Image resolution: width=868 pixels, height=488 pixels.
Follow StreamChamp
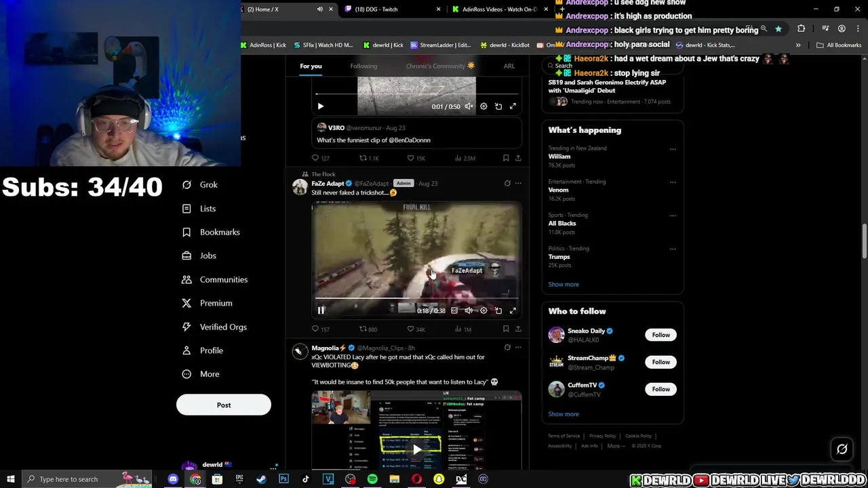pos(660,362)
